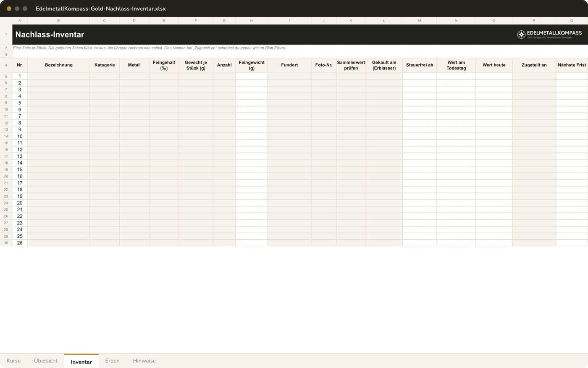The height and width of the screenshot is (368, 588).
Task: Select the Nr. column header cell
Action: pyautogui.click(x=20, y=65)
